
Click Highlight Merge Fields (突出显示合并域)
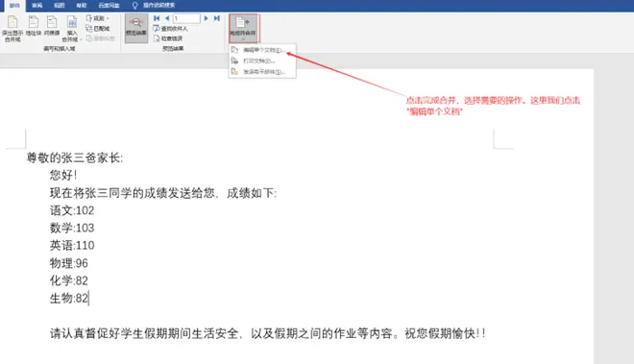pos(12,29)
